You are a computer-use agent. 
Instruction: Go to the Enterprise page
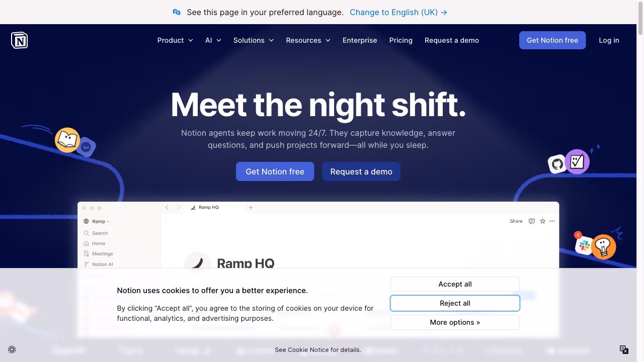pyautogui.click(x=360, y=40)
